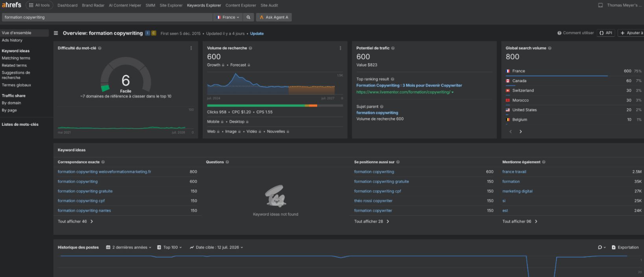The image size is (644, 277).
Task: Open Formation Copywriting : 3 Mois top result link
Action: pyautogui.click(x=409, y=86)
